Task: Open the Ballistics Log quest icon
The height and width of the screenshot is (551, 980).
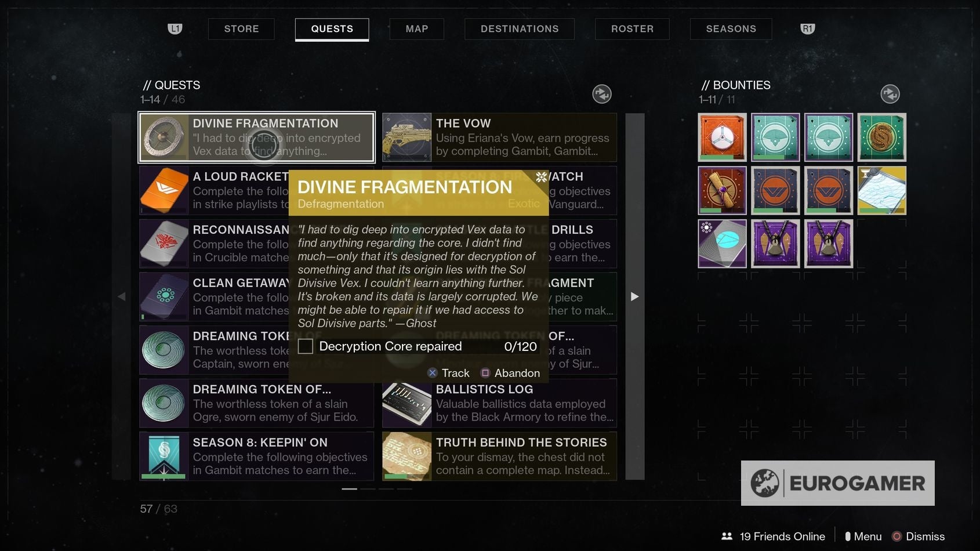Action: (x=406, y=403)
